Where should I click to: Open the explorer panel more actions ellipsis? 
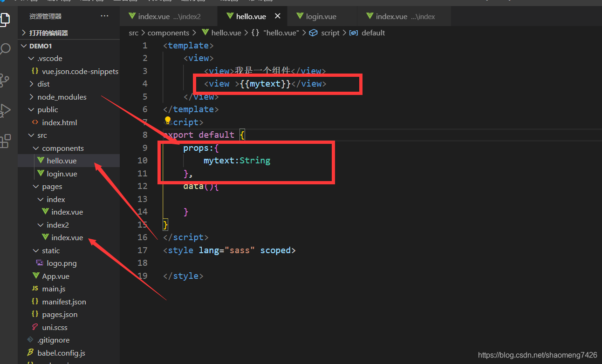pyautogui.click(x=104, y=16)
